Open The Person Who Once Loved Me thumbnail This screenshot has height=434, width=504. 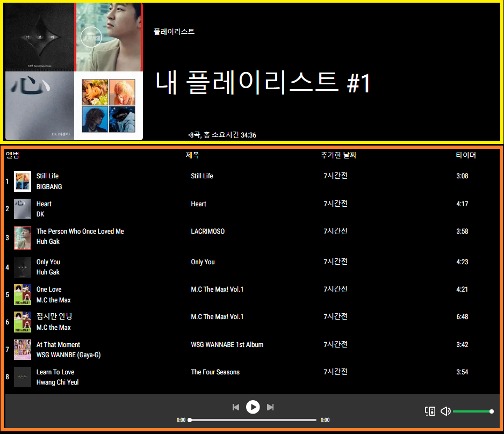23,238
